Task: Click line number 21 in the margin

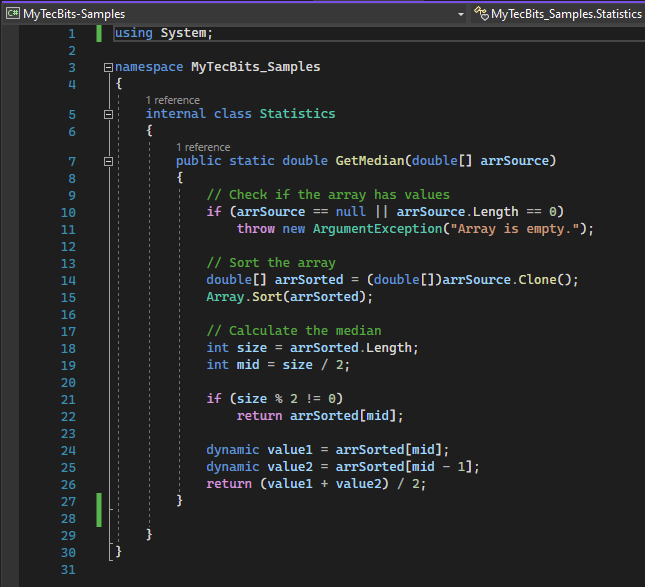Action: click(67, 399)
